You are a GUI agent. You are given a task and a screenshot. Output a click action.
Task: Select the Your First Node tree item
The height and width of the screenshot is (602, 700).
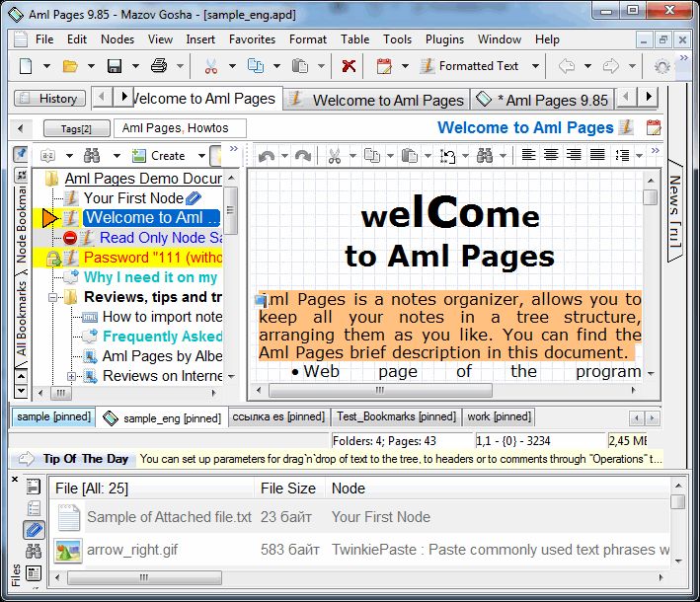coord(133,198)
